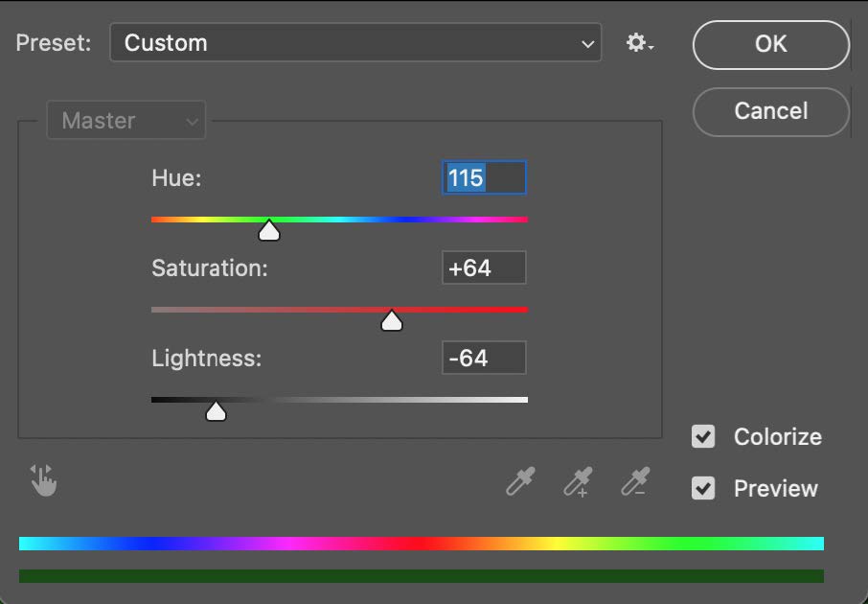Click the Lightness value field showing -64
868x604 pixels.
coord(484,358)
